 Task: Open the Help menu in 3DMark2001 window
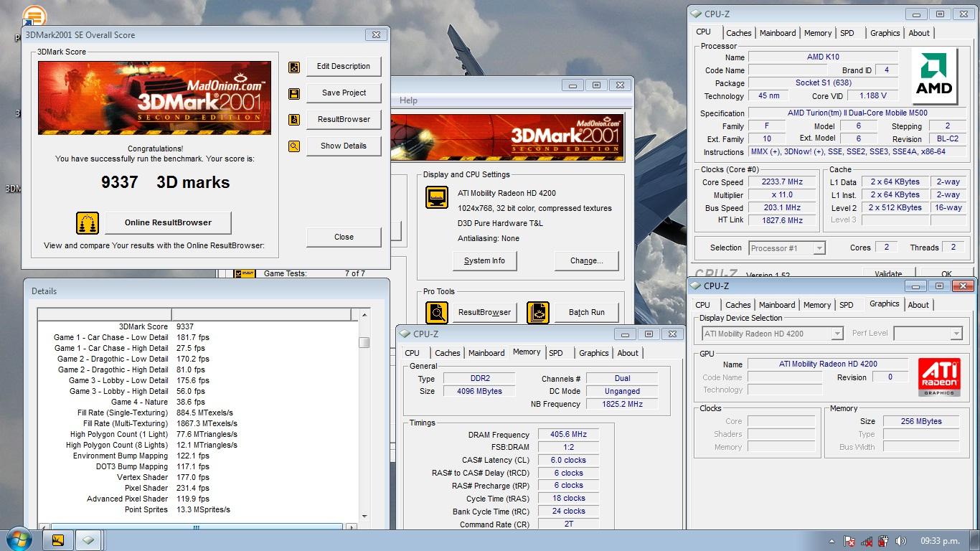(x=408, y=100)
